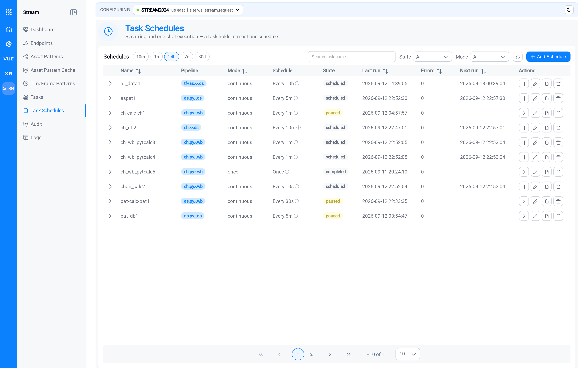This screenshot has height=368, width=588.
Task: Pause the ch_wb_pytcalc4 schedule
Action: click(x=524, y=157)
